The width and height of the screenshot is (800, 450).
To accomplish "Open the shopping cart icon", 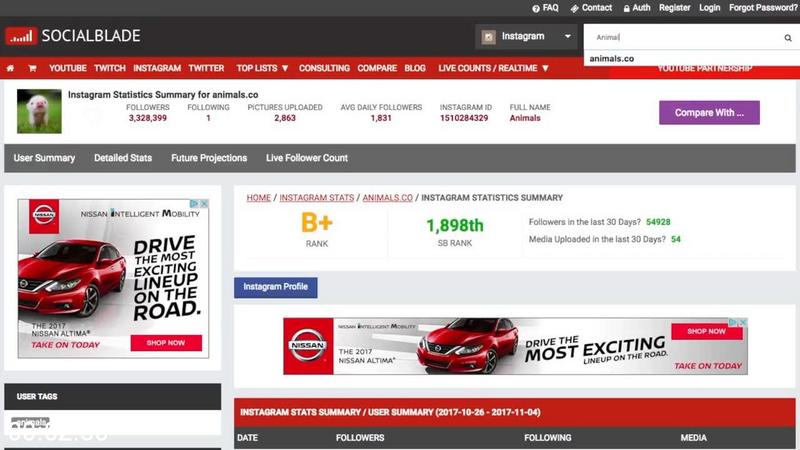I will pyautogui.click(x=32, y=68).
